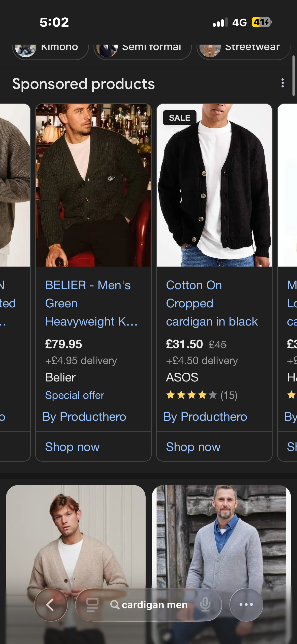The height and width of the screenshot is (644, 297).
Task: Tap the SALE badge on black cardigan
Action: 179,118
